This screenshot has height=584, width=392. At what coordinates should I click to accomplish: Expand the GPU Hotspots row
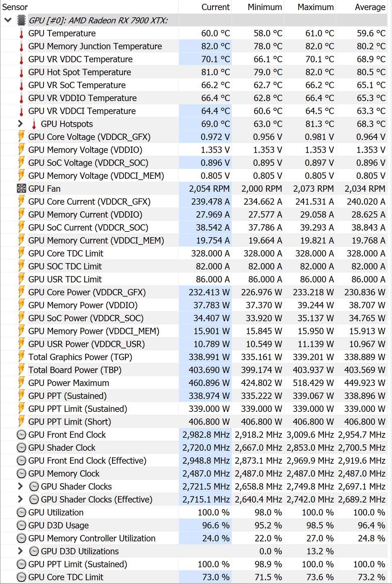pyautogui.click(x=20, y=124)
